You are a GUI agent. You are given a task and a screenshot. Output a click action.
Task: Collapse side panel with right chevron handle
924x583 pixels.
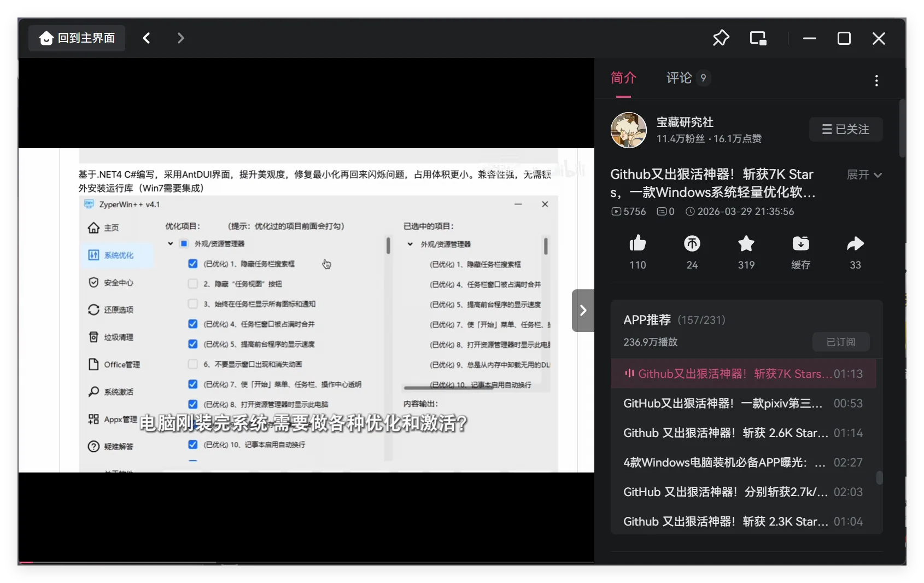tap(583, 311)
